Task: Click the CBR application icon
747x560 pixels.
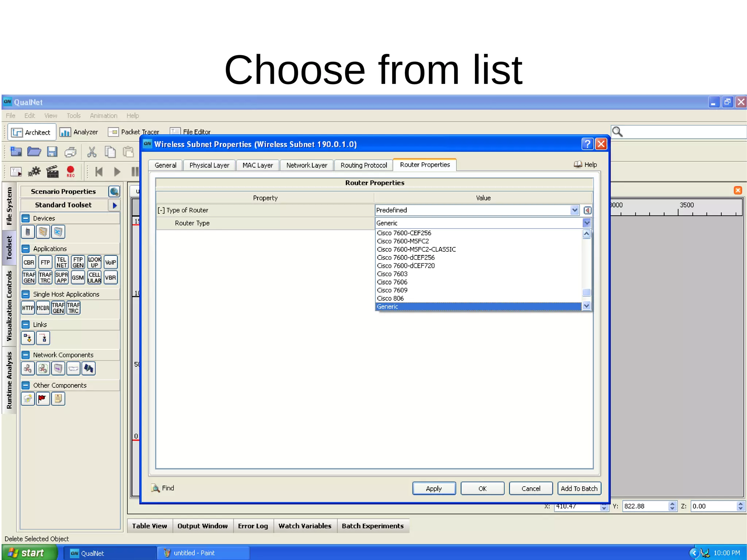Action: (29, 262)
